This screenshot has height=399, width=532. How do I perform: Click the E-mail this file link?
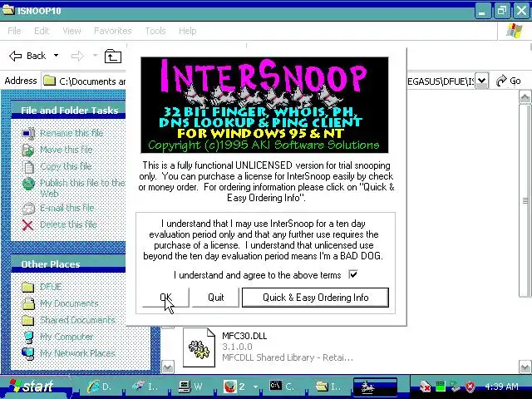pyautogui.click(x=66, y=208)
